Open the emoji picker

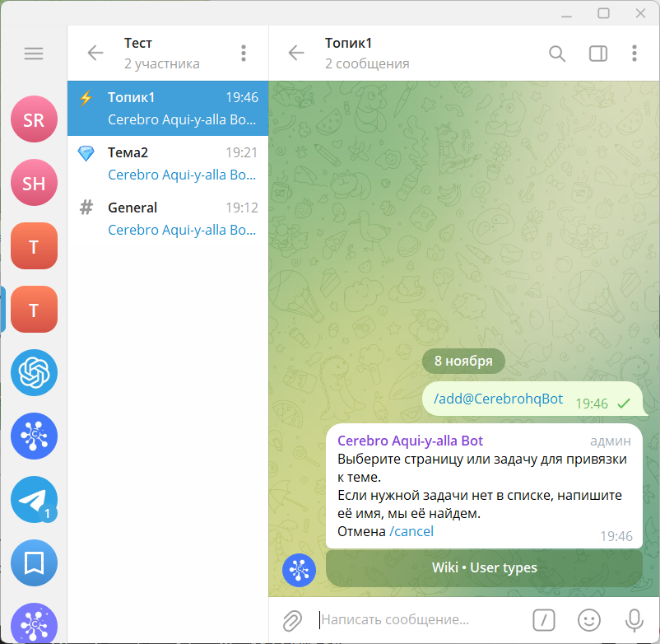(x=589, y=620)
